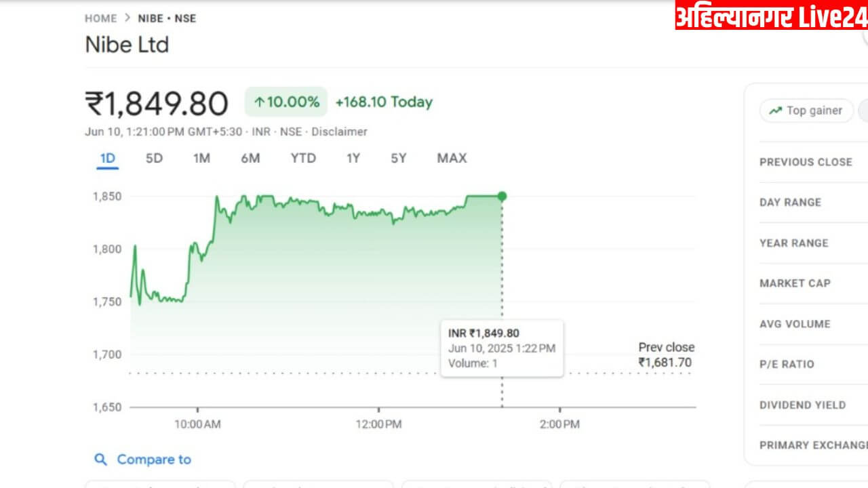Click the green up-arrow percentage badge
Viewport: 868px width, 488px height.
286,102
